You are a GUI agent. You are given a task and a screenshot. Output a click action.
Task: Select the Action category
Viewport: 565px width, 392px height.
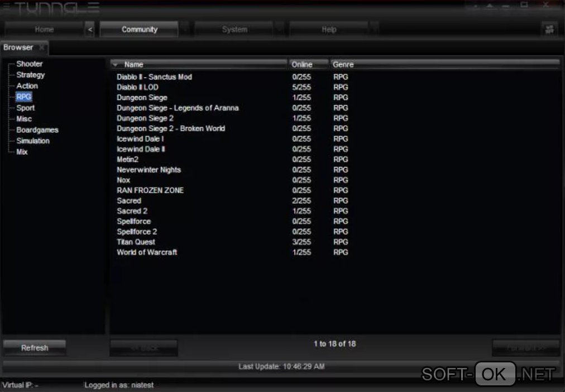click(x=27, y=86)
